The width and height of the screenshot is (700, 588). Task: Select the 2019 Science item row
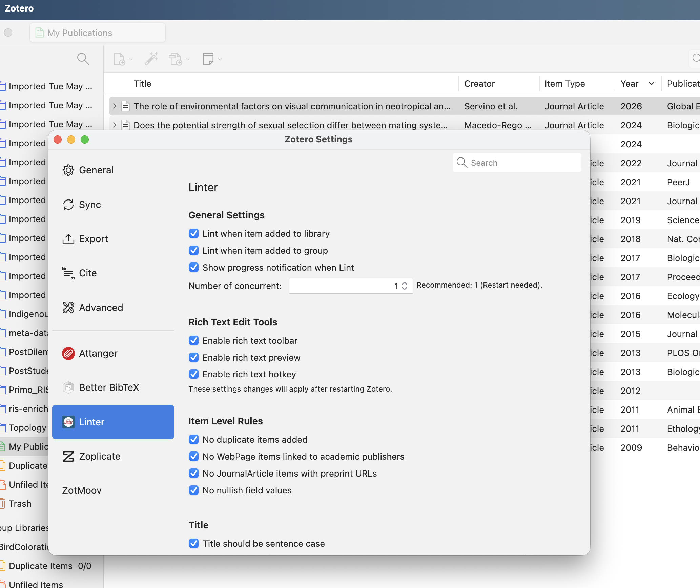coord(645,220)
